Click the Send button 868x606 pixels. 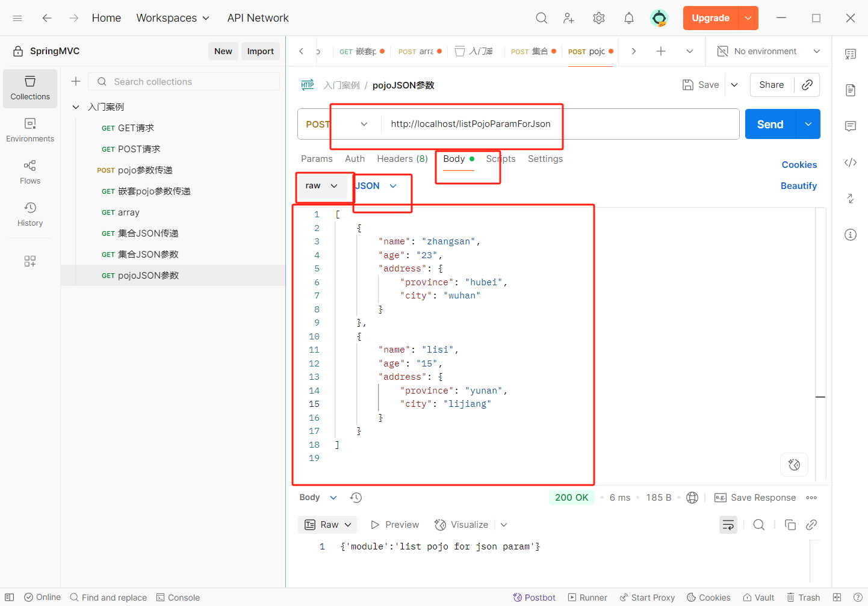click(770, 124)
